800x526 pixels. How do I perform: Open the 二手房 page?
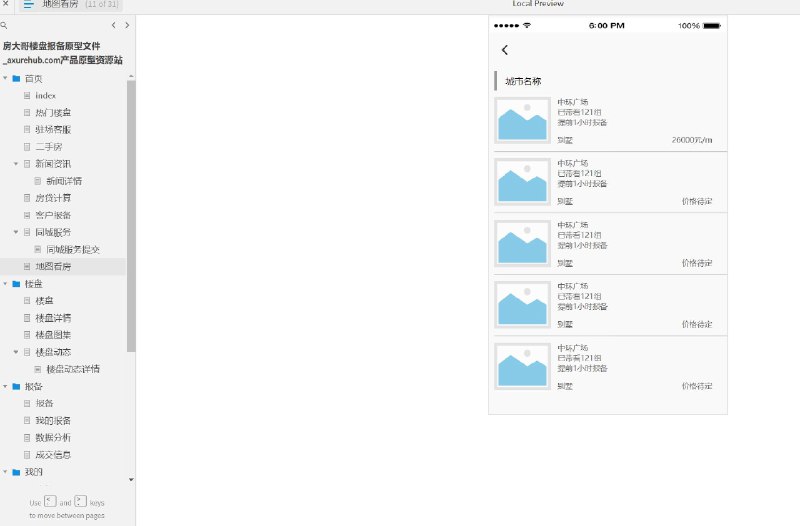(x=48, y=147)
